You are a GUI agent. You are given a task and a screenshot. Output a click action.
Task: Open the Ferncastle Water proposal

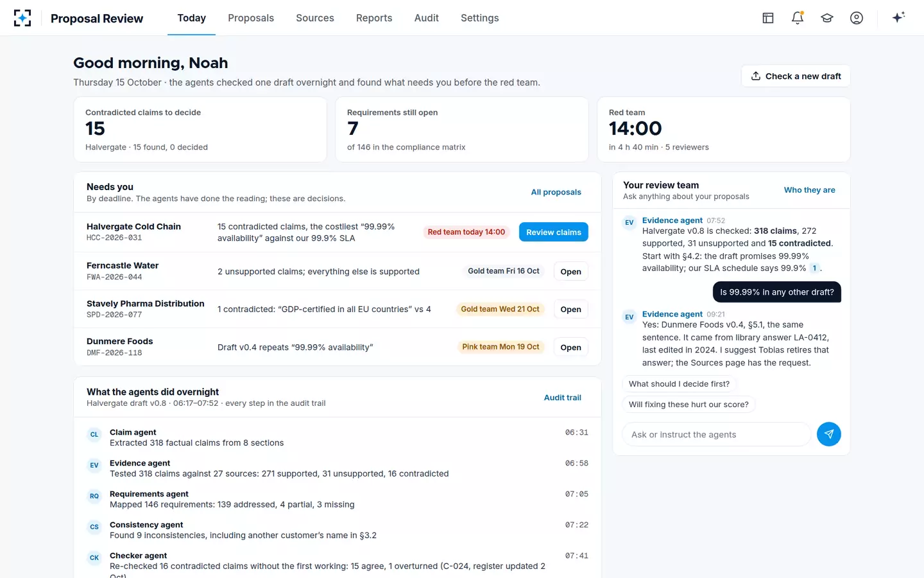570,272
